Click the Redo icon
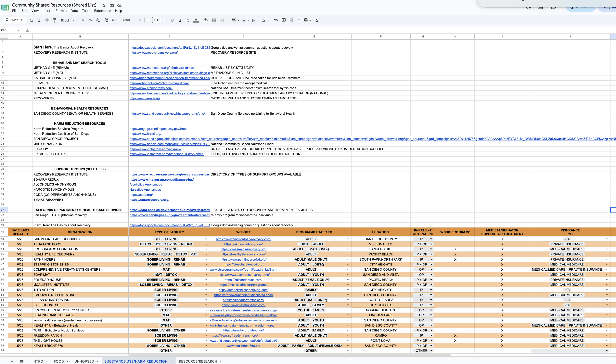The width and height of the screenshot is (616, 364). (x=39, y=20)
